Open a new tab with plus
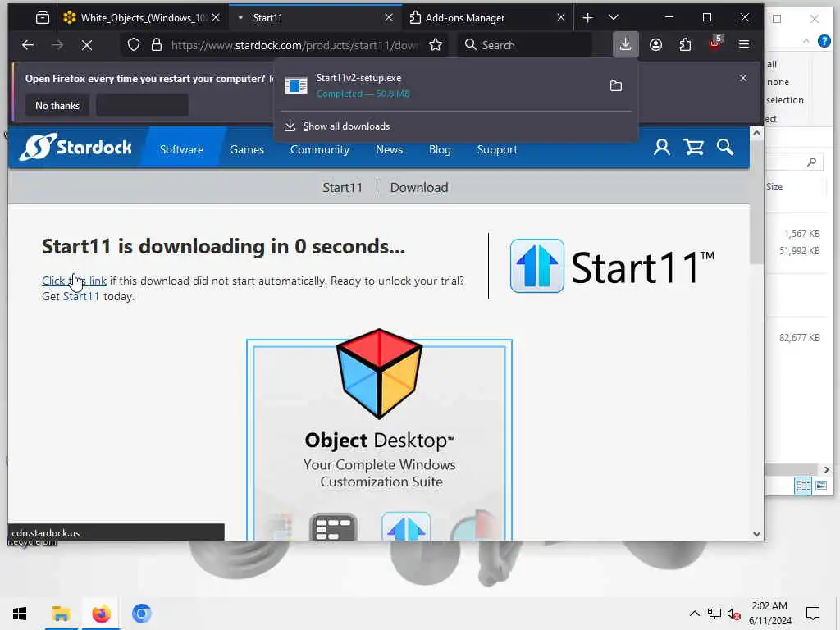Viewport: 840px width, 630px height. tap(587, 18)
